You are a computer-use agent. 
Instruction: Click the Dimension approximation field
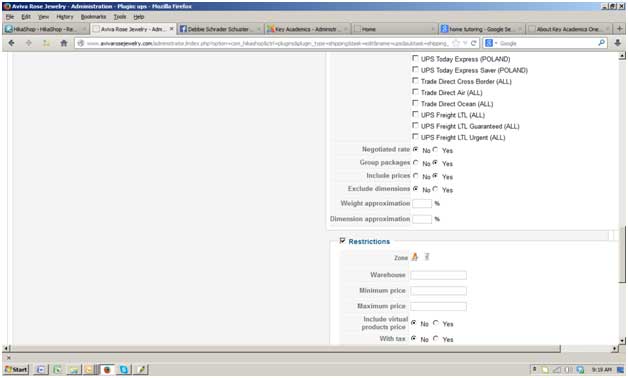point(422,219)
